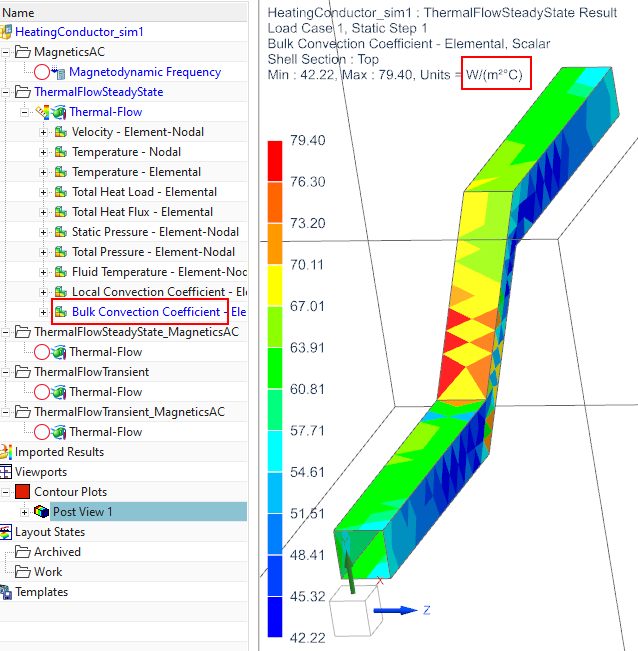Toggle load circle beside Magnetodynamic Frequency
638x651 pixels.
41,72
